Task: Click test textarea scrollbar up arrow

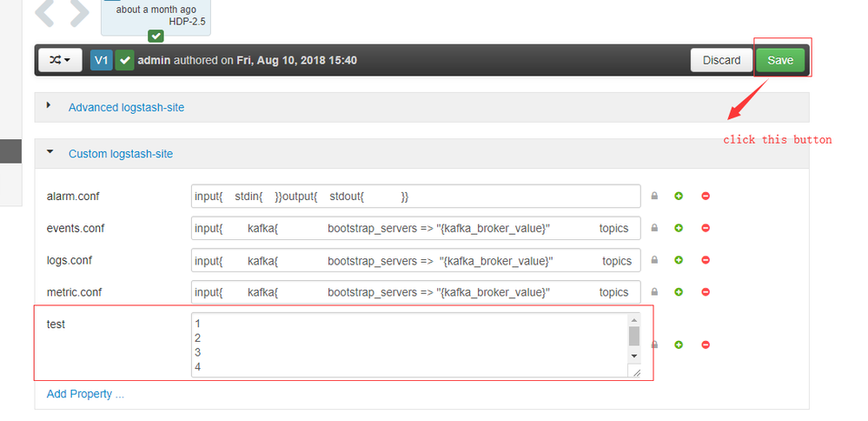Action: (x=633, y=320)
